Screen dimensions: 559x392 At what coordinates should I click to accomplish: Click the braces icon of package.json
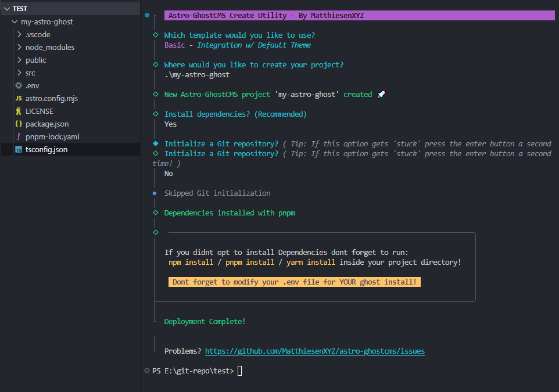point(19,124)
